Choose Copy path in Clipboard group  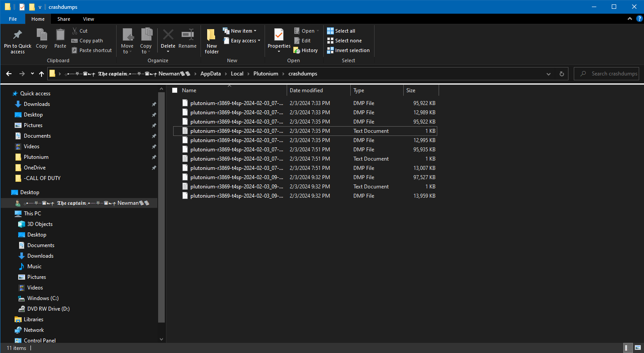(x=87, y=41)
